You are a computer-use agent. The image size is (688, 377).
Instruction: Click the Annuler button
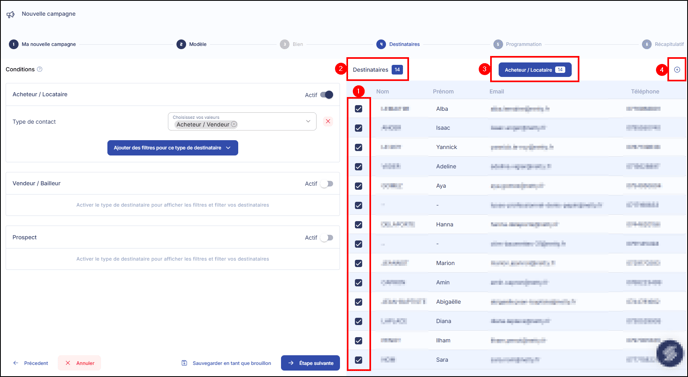click(79, 363)
